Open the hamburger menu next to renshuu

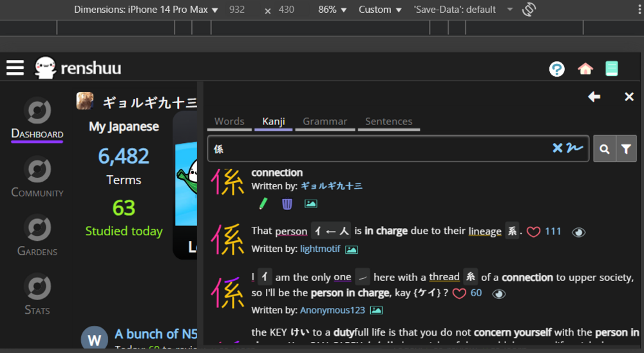(x=15, y=68)
